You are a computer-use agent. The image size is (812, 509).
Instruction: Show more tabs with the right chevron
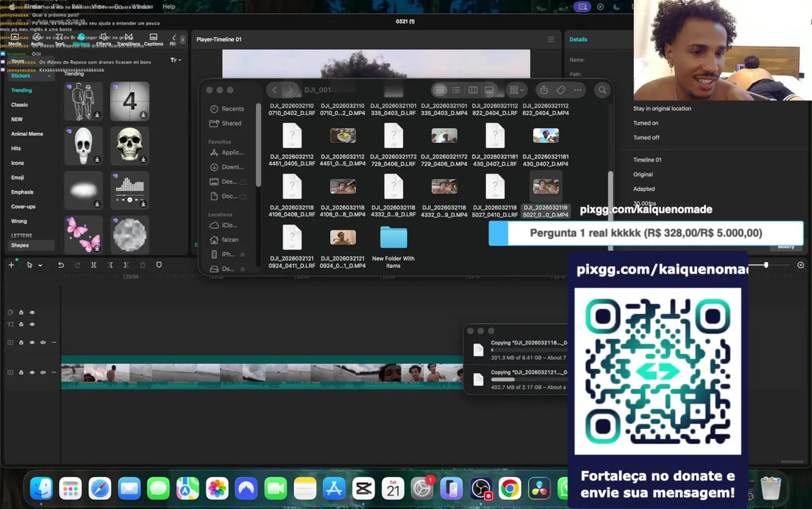[x=182, y=40]
